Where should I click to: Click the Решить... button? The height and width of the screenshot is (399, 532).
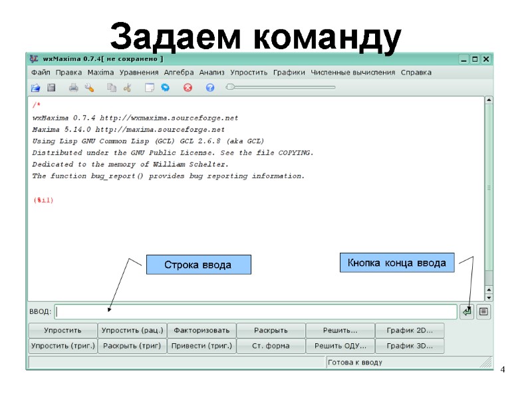pos(340,330)
